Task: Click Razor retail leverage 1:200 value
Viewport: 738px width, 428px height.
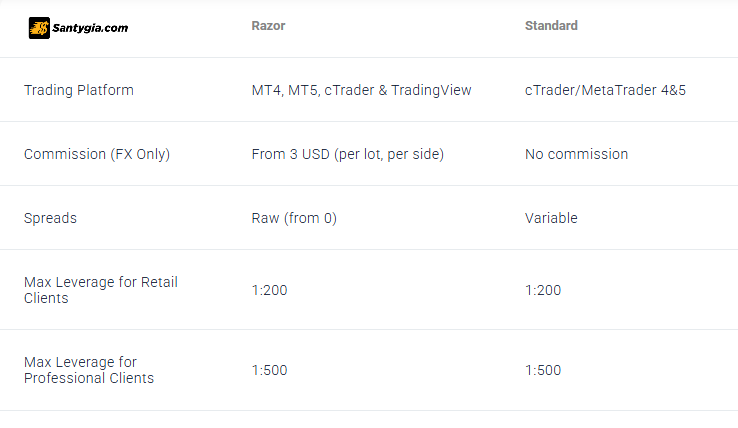Action: [269, 290]
